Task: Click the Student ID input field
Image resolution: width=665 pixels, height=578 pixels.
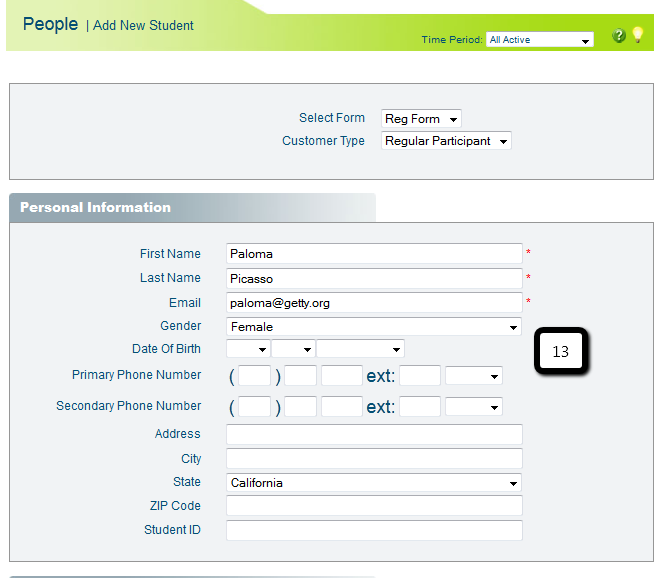Action: [x=374, y=530]
